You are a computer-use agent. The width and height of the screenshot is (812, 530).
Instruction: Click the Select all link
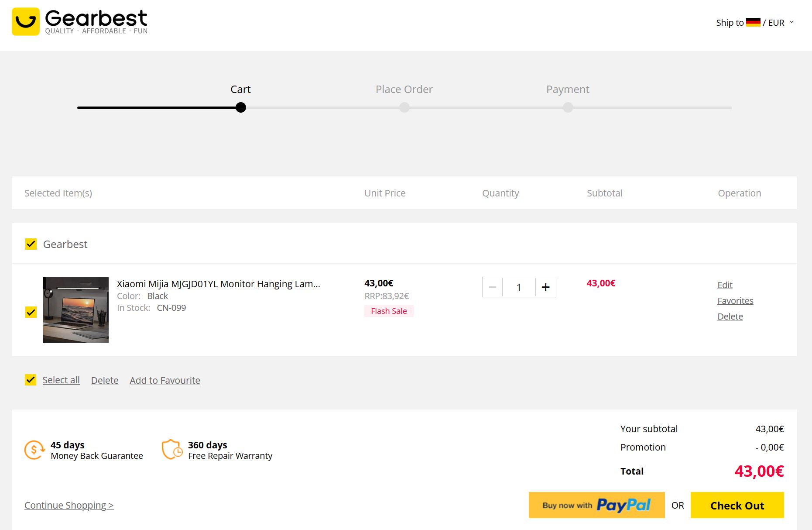[61, 380]
